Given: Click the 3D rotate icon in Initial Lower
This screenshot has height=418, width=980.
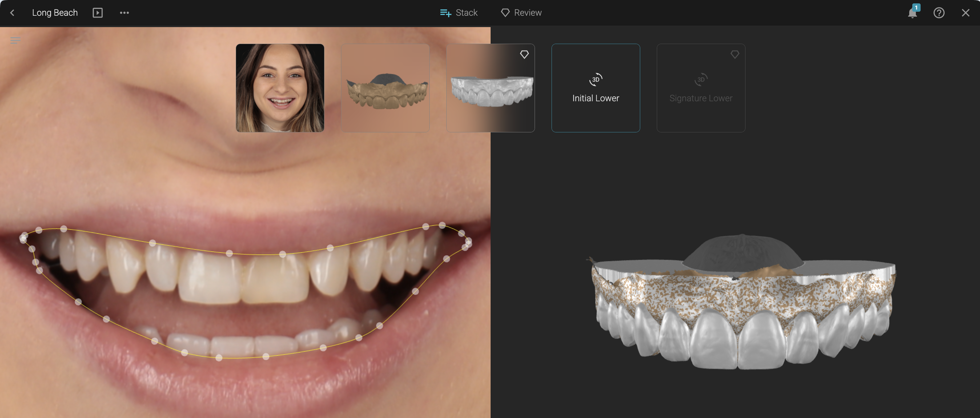Looking at the screenshot, I should (595, 79).
